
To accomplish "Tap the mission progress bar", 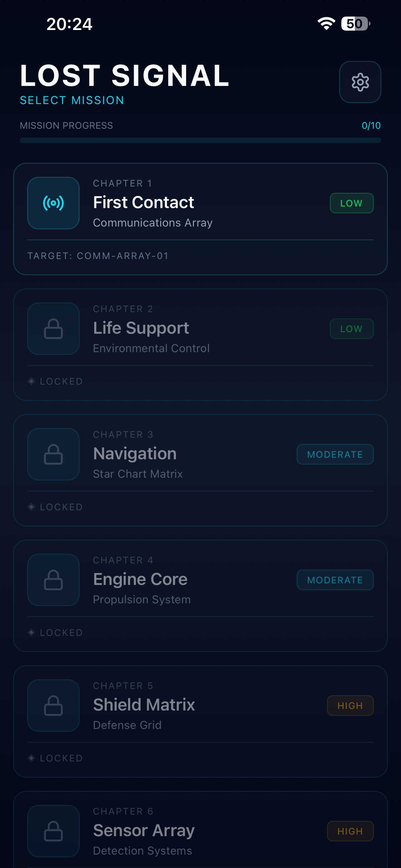I will tap(200, 140).
